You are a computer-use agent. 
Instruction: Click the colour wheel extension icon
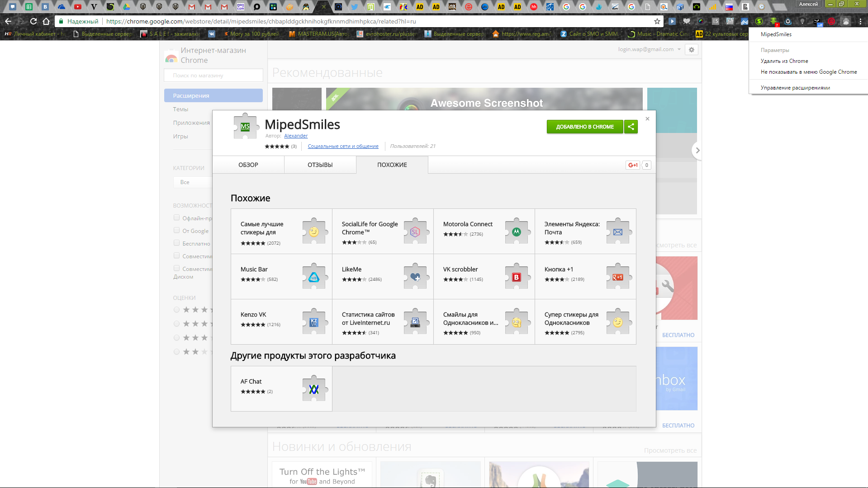[701, 21]
